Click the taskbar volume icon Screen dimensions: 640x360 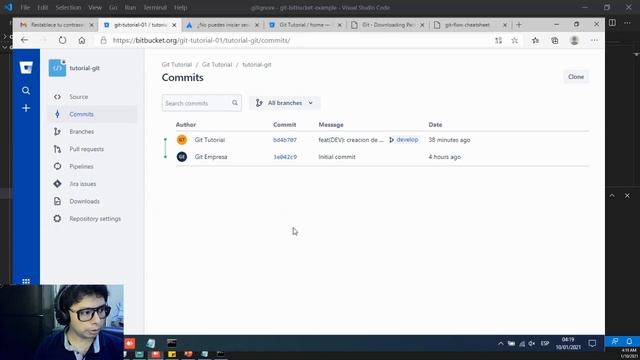(x=531, y=344)
